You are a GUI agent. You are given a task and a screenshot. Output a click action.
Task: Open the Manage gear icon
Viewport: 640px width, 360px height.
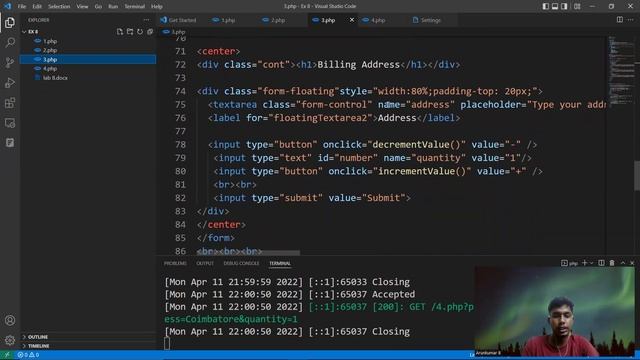pyautogui.click(x=10, y=340)
